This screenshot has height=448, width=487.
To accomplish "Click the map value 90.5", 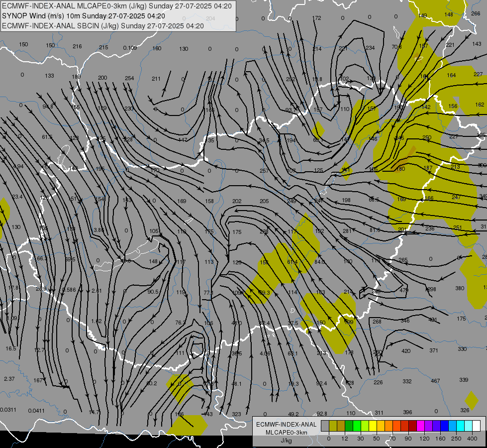I will click(x=153, y=292).
